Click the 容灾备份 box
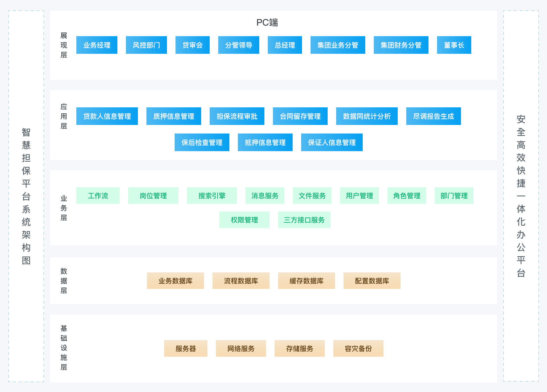547x392 pixels. point(358,348)
